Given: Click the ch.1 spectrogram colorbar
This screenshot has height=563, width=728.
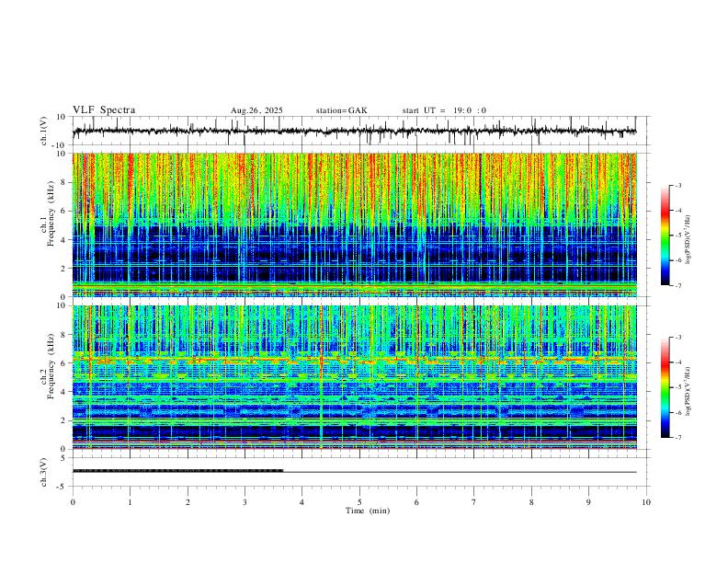Looking at the screenshot, I should click(x=665, y=236).
